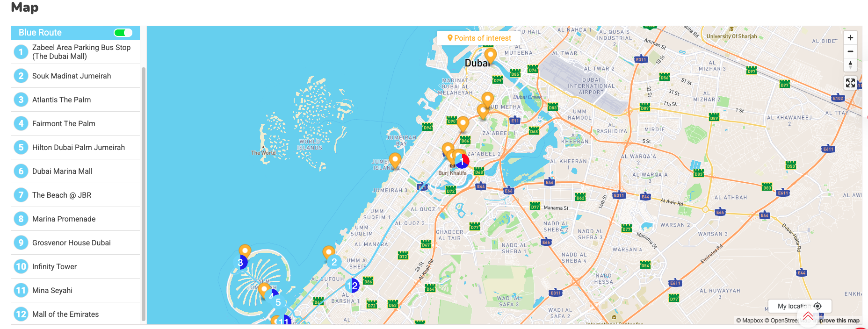This screenshot has height=329, width=868.
Task: Click the Blue Route header label
Action: [x=40, y=33]
